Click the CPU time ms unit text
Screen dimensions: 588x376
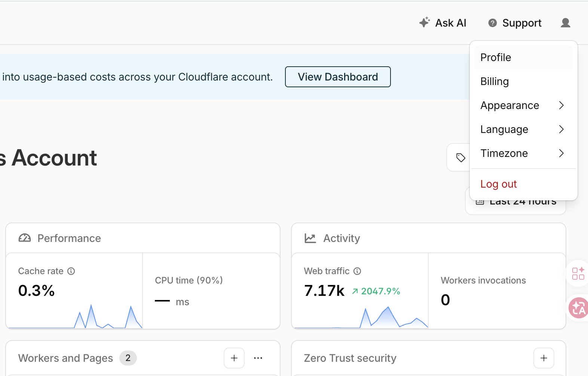pos(183,302)
